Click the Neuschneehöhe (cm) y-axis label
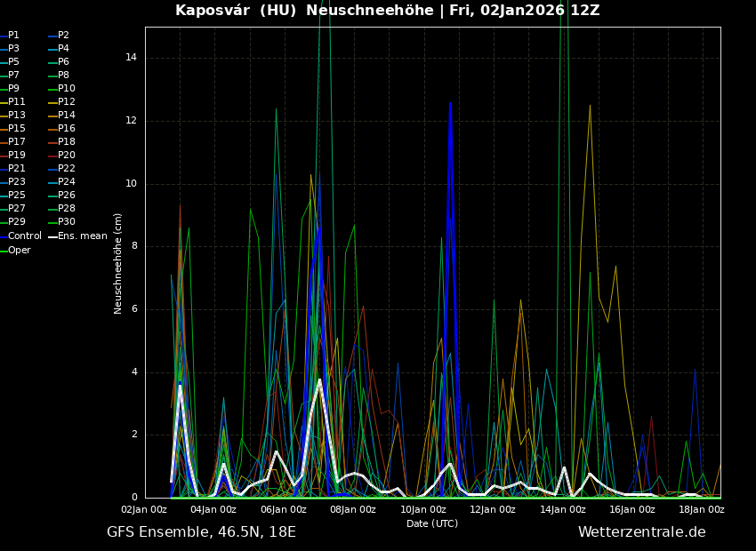 point(118,263)
